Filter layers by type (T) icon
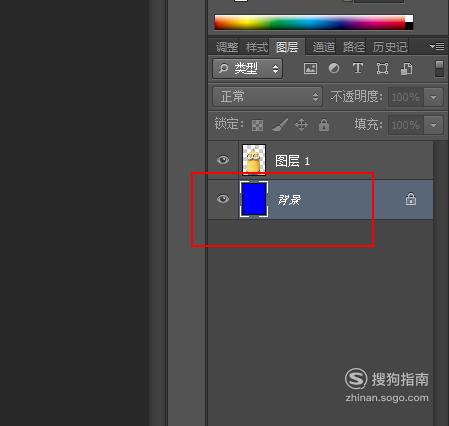This screenshot has width=449, height=426. pyautogui.click(x=358, y=68)
